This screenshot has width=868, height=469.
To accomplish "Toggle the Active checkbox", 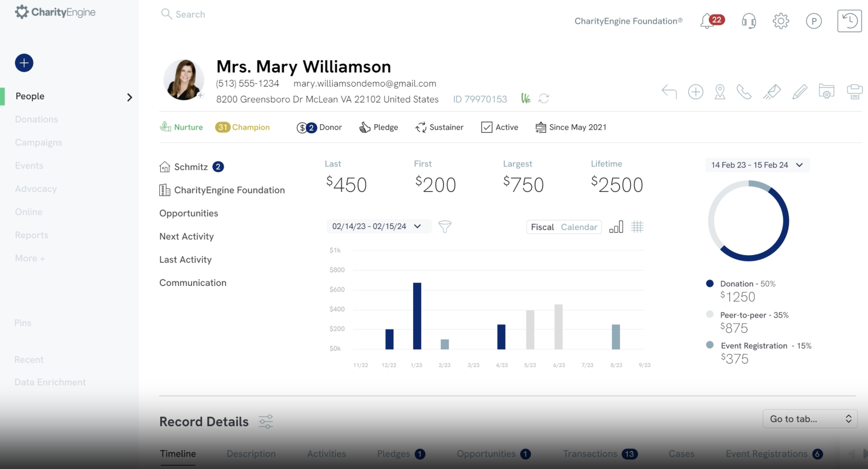I will (486, 127).
